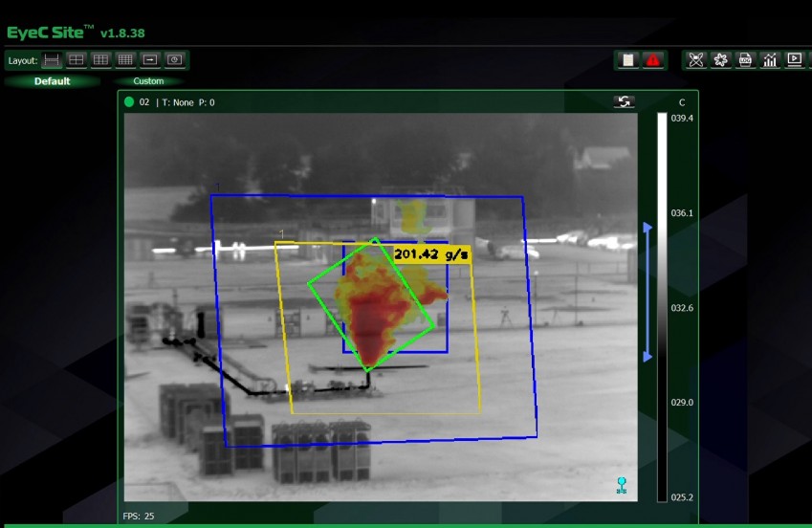Click the refresh/swap arrows button on camera panel
The width and height of the screenshot is (812, 528).
(625, 101)
